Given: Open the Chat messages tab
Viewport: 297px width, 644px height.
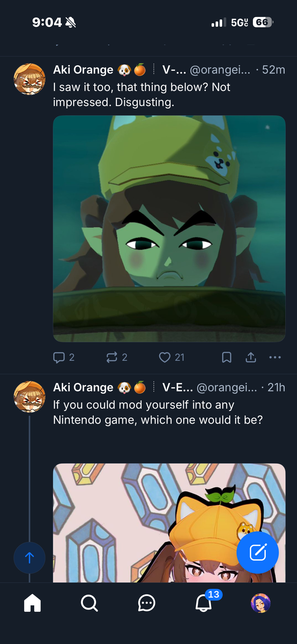Looking at the screenshot, I should click(147, 603).
